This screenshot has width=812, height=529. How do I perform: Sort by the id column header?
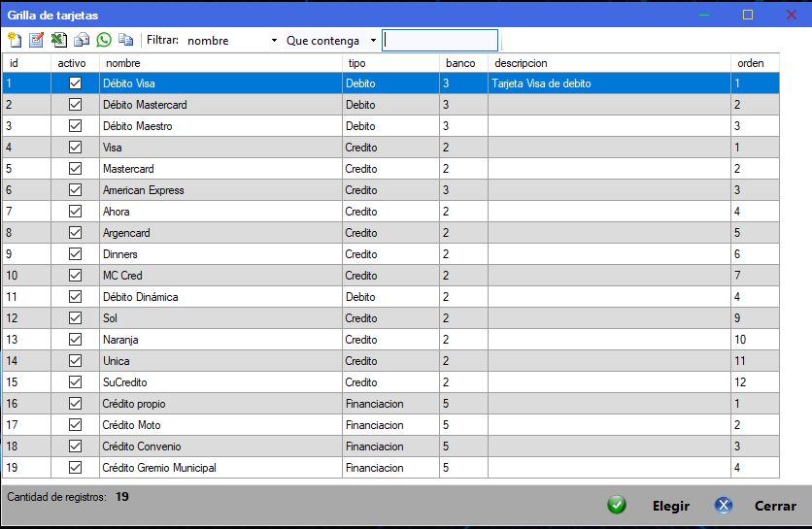tap(26, 63)
